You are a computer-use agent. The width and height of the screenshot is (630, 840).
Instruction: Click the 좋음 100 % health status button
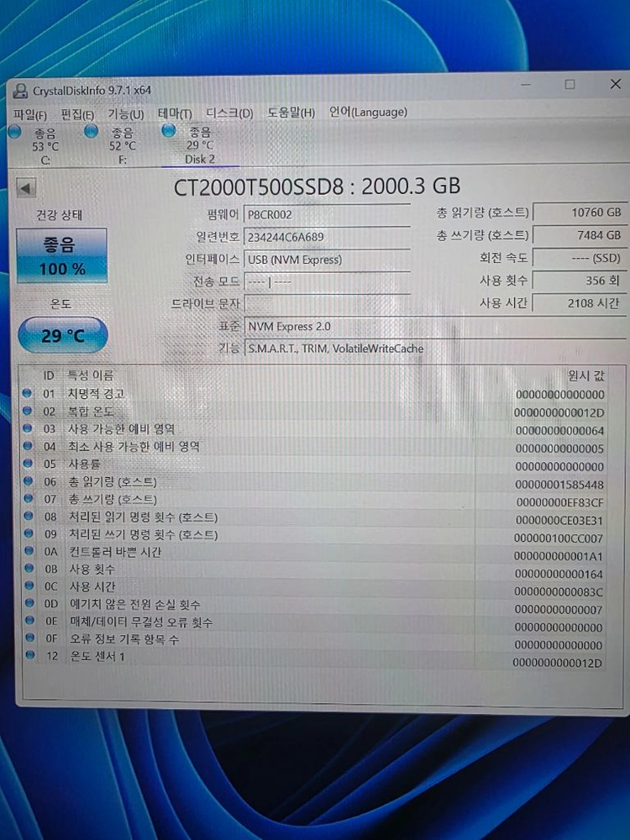point(61,255)
